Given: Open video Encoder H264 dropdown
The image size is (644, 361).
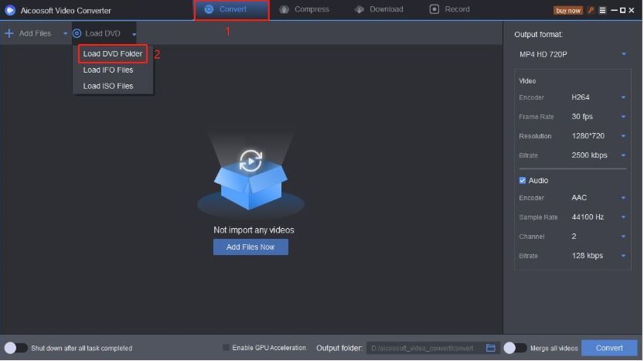Looking at the screenshot, I should [x=598, y=97].
